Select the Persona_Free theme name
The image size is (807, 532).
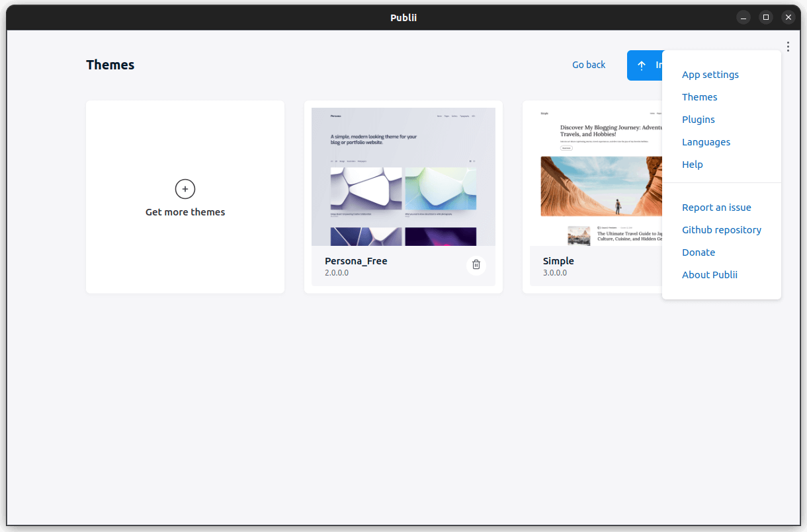356,261
